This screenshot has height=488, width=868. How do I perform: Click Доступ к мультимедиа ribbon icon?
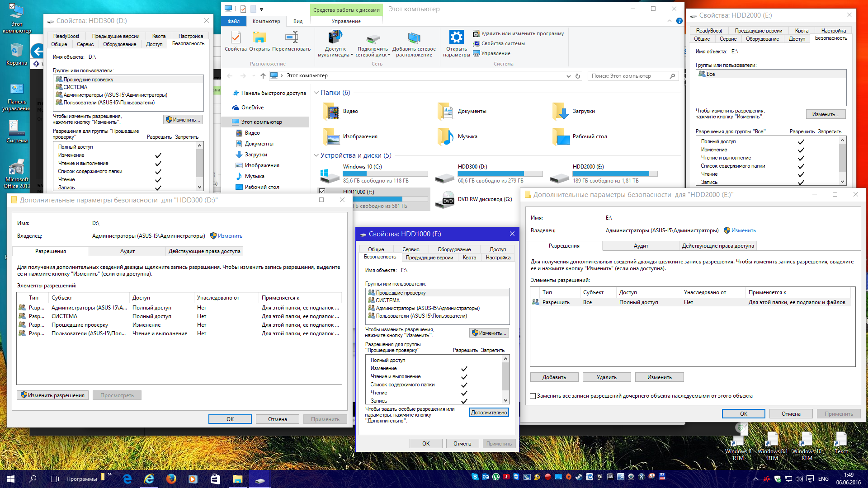click(x=335, y=43)
